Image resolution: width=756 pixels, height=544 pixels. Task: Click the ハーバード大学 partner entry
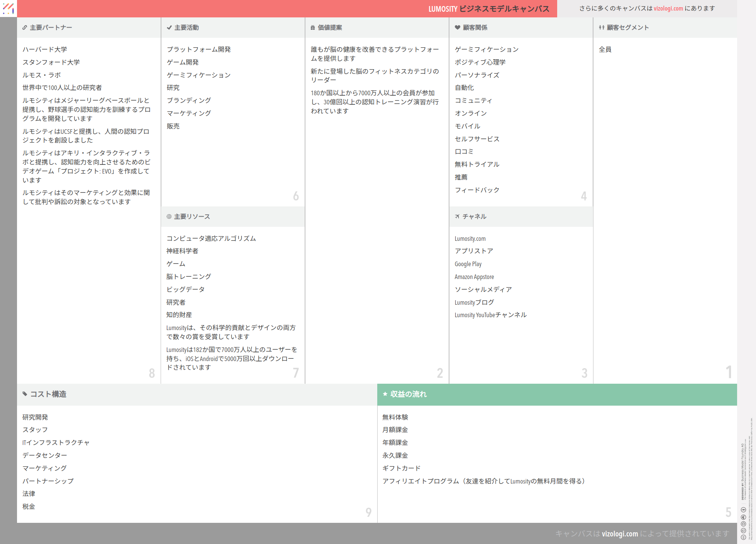click(x=45, y=50)
